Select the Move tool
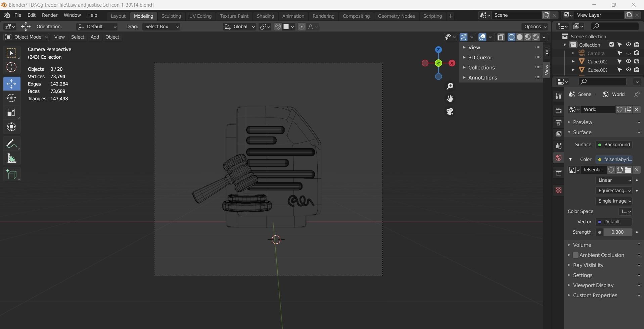This screenshot has width=644, height=329. (12, 84)
